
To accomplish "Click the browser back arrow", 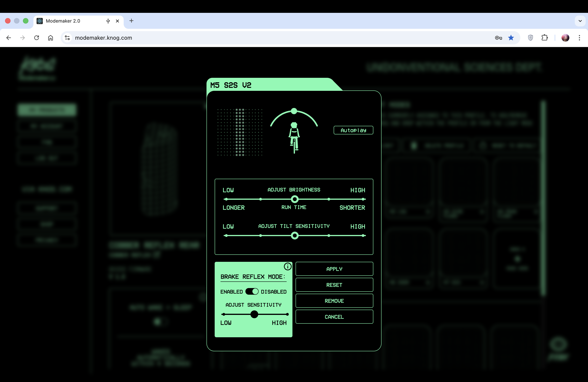I will pyautogui.click(x=9, y=38).
